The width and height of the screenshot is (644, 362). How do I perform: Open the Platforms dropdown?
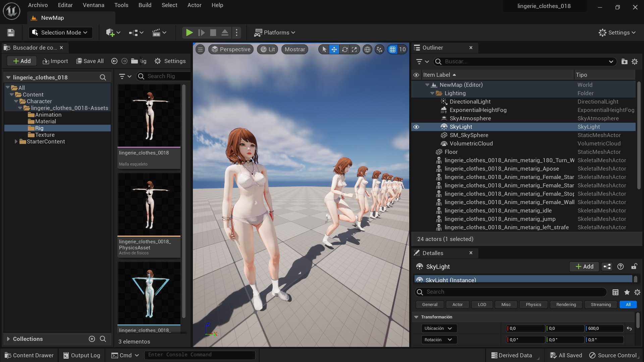point(275,33)
